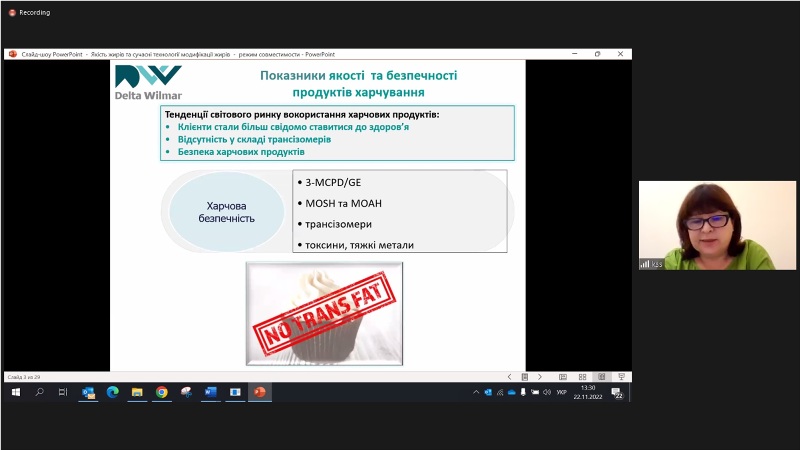The height and width of the screenshot is (450, 800).
Task: Click the OneDrive cloud tray icon
Action: pyautogui.click(x=511, y=392)
